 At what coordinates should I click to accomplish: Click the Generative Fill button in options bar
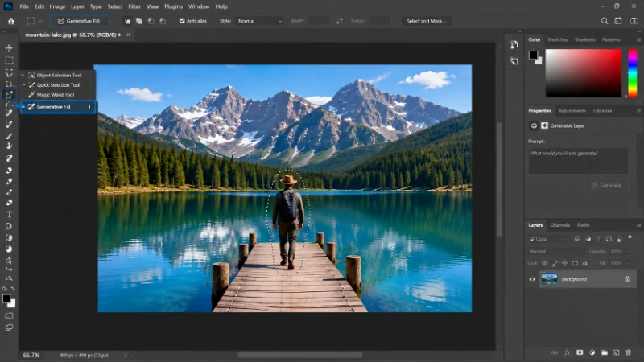tap(80, 21)
